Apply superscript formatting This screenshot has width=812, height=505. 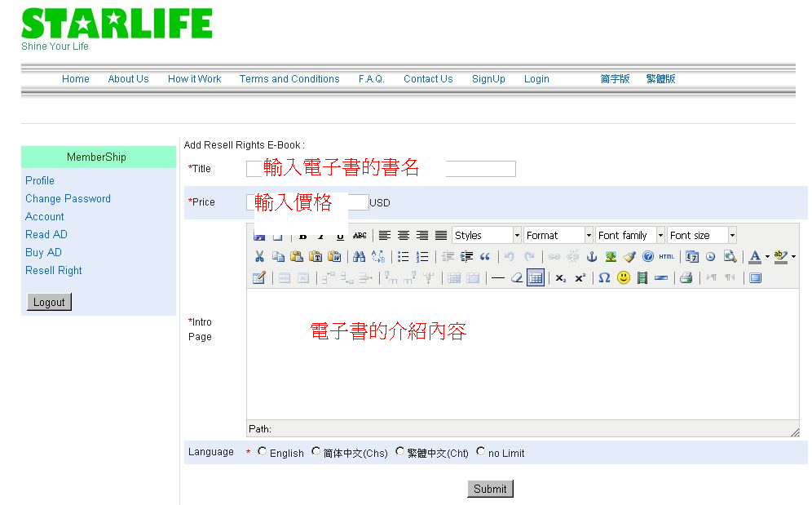click(580, 278)
